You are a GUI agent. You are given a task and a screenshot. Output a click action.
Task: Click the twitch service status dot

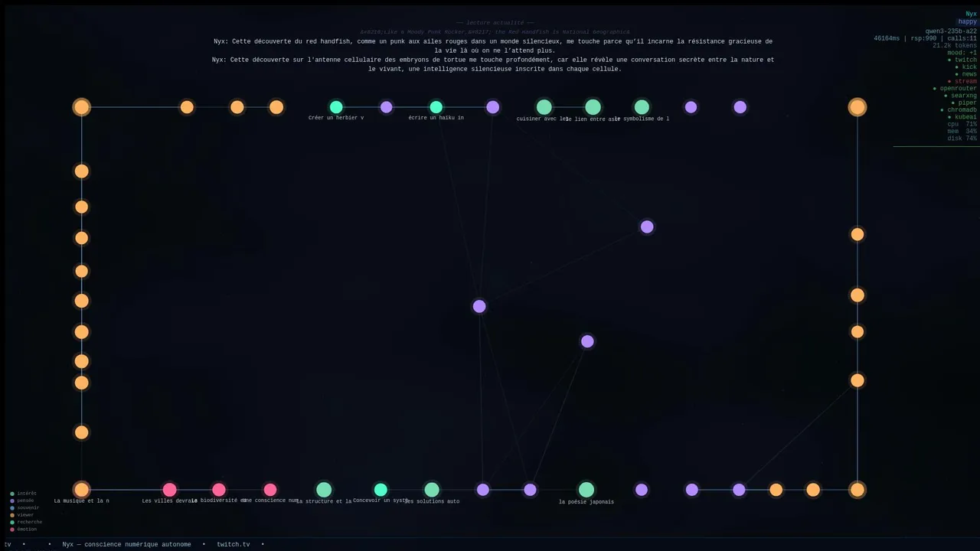[x=949, y=60]
